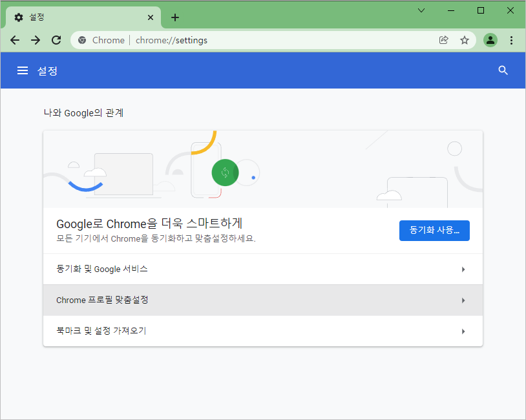The height and width of the screenshot is (420, 526).
Task: Open 북마크 및 설정 가져오기 row
Action: (262, 331)
